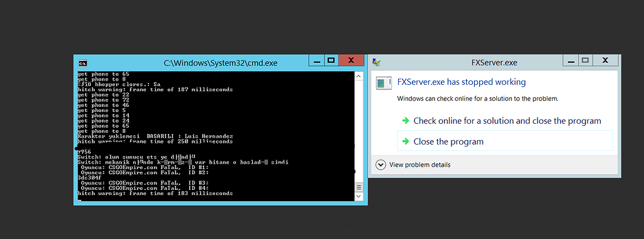The image size is (644, 239).
Task: Close the cmd.exe window
Action: click(351, 61)
